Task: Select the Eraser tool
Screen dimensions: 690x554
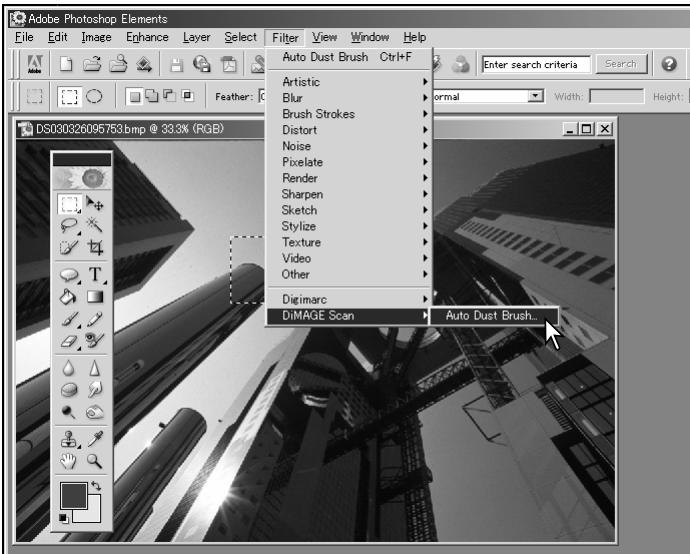Action: [69, 341]
